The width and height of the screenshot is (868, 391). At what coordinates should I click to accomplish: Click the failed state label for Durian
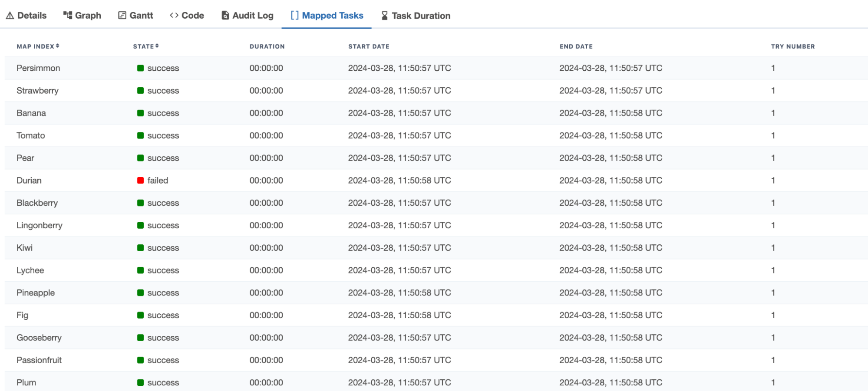point(158,181)
